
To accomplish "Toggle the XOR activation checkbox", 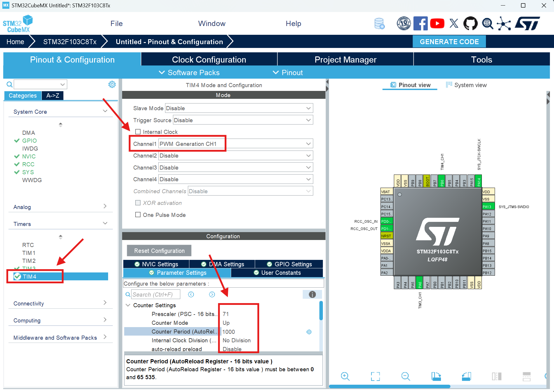I will (138, 203).
